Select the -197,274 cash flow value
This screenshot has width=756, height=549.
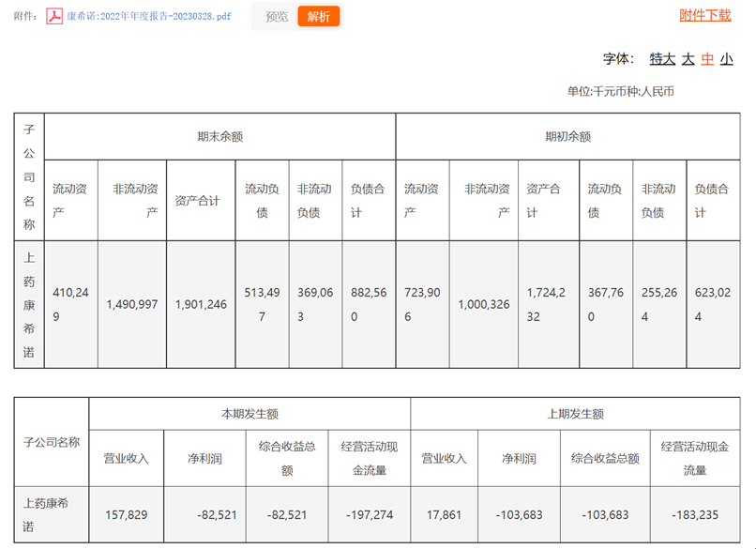(369, 515)
